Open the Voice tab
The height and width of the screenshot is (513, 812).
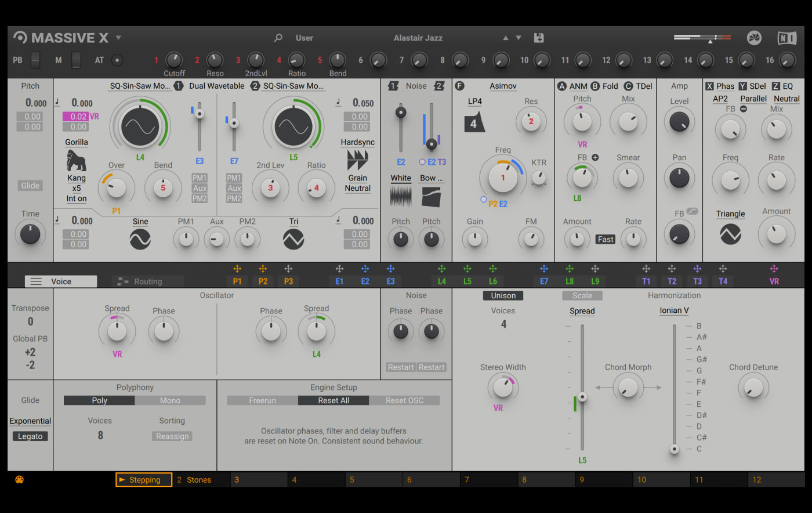(x=61, y=281)
